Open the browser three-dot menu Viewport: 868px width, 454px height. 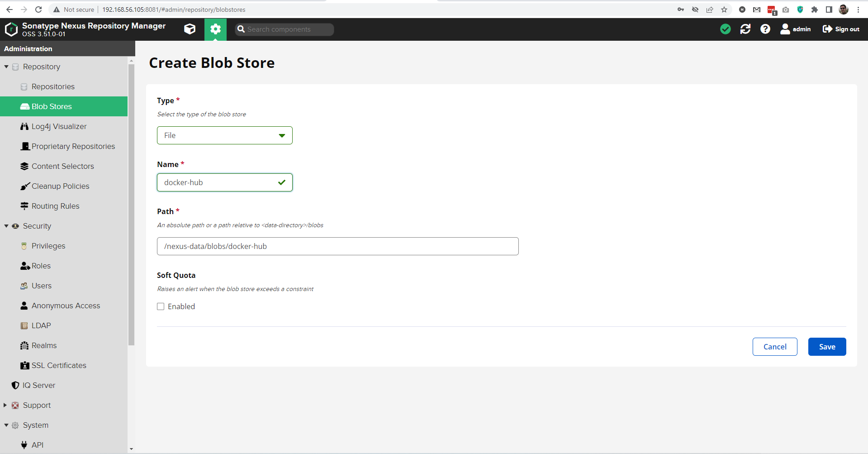tap(858, 10)
